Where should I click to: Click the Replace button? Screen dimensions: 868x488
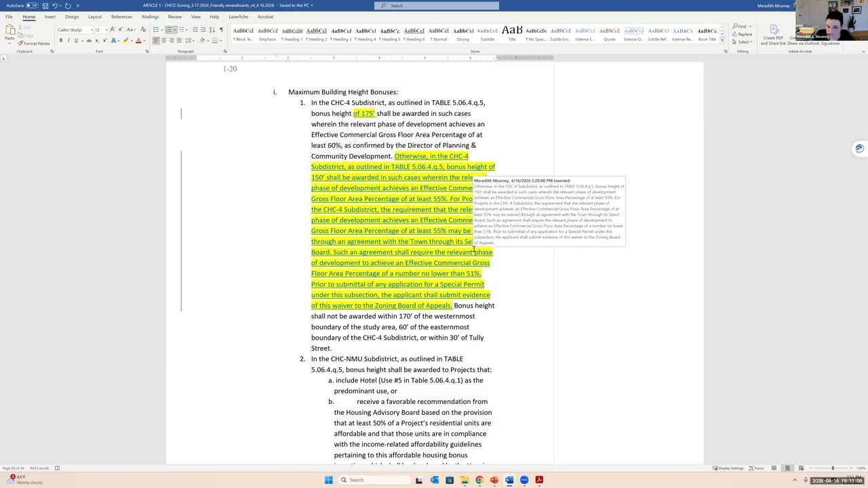point(743,34)
